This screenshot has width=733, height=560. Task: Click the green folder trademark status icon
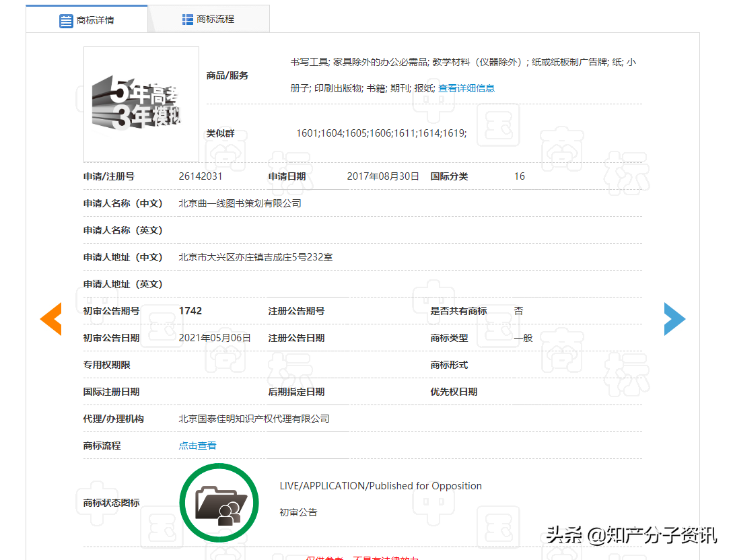(219, 502)
